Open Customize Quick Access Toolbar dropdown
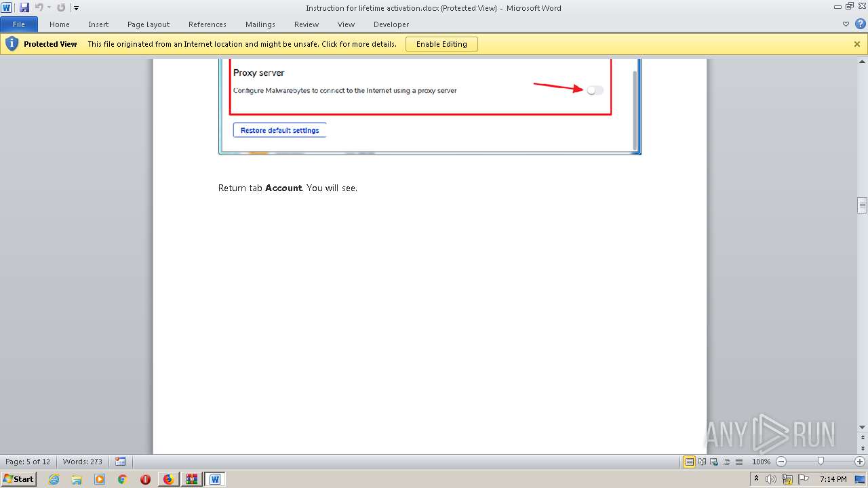 [x=76, y=8]
